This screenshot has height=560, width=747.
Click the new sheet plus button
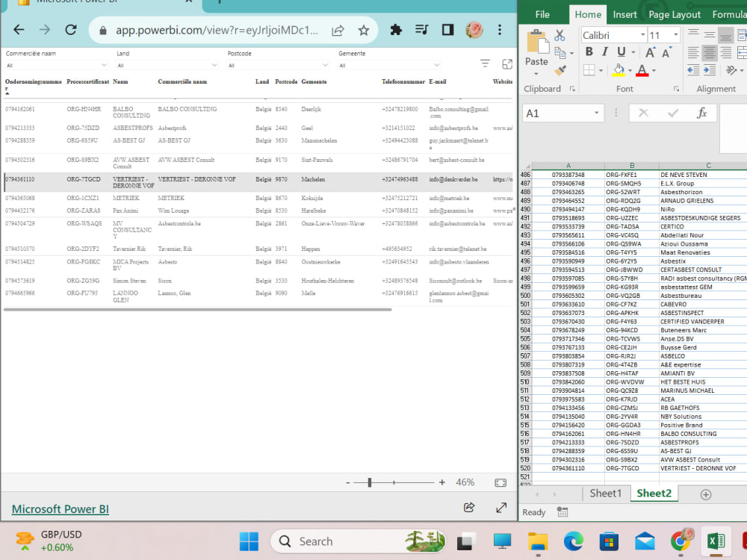coord(706,494)
